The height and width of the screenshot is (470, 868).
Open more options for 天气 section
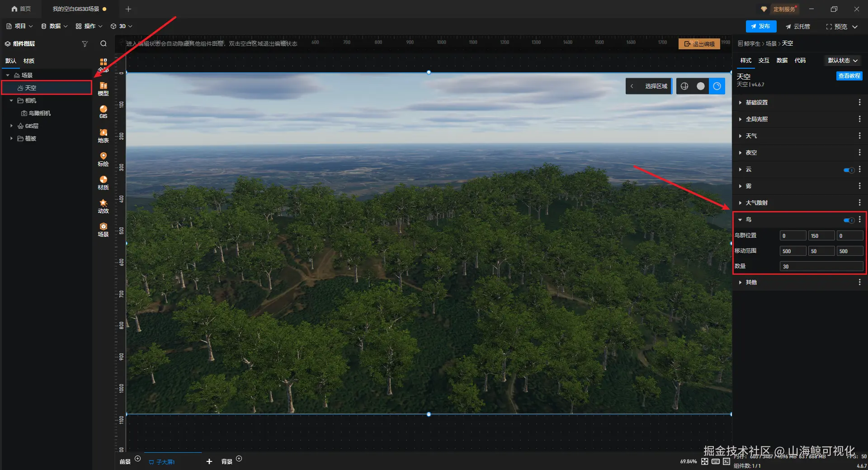859,136
